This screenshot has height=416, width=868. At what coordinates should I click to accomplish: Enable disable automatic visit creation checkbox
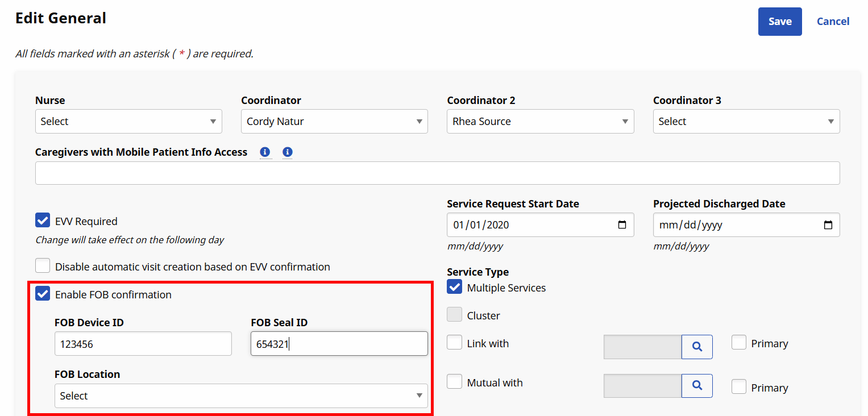[x=43, y=265]
